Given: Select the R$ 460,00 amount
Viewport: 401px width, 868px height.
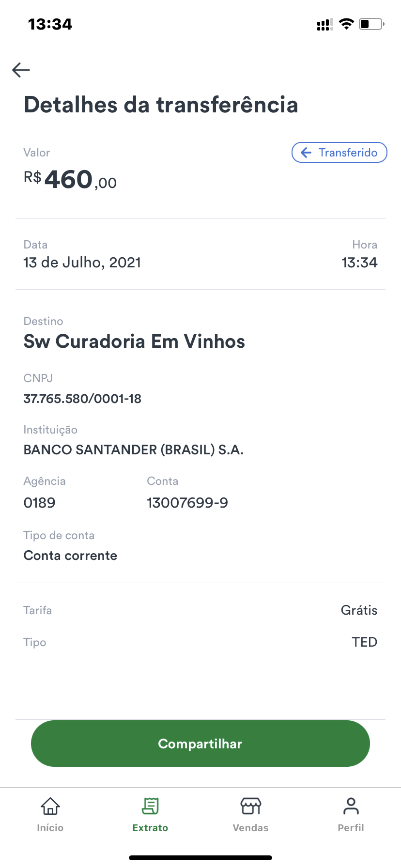Looking at the screenshot, I should (x=71, y=180).
